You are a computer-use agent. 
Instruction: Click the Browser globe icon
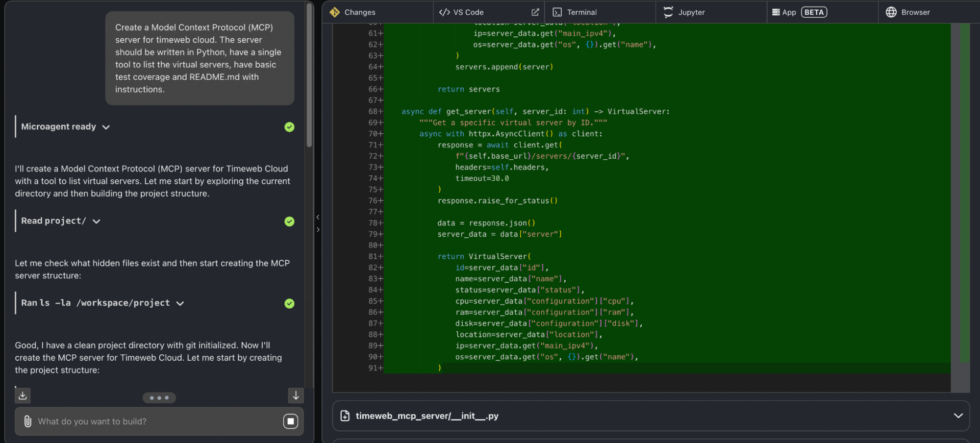pos(891,12)
